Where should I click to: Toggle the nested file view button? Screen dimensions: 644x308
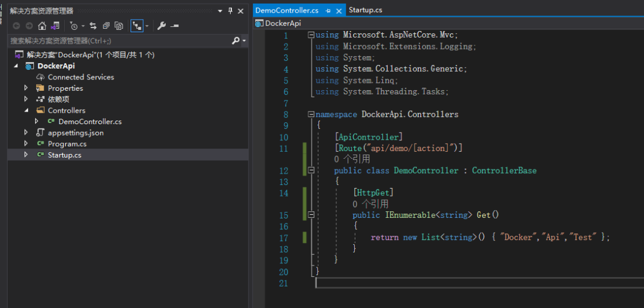[x=137, y=26]
